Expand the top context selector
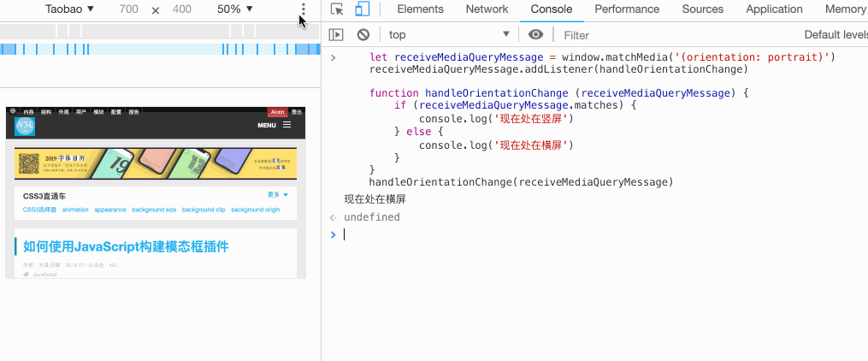 tap(449, 35)
